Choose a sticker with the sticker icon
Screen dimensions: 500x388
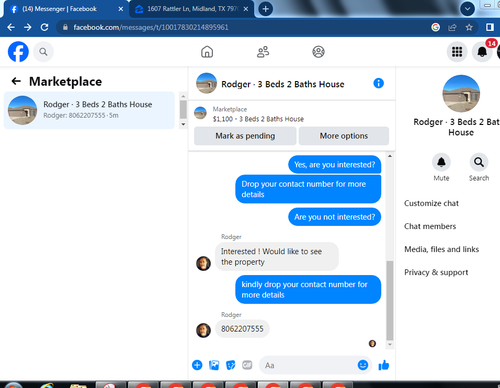point(230,365)
